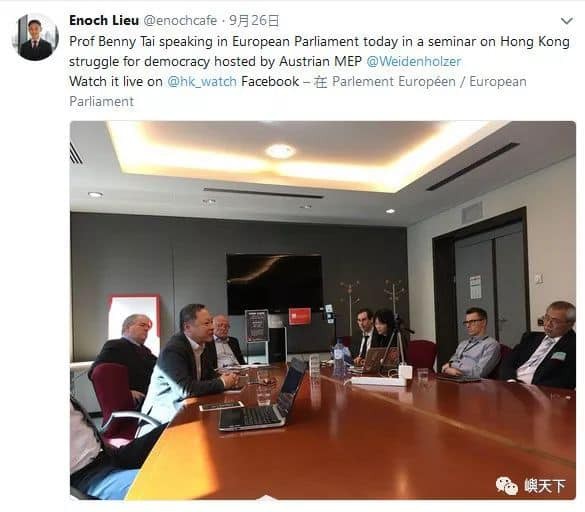
Task: Open the 9月26日 tweet timestamp
Action: 254,21
